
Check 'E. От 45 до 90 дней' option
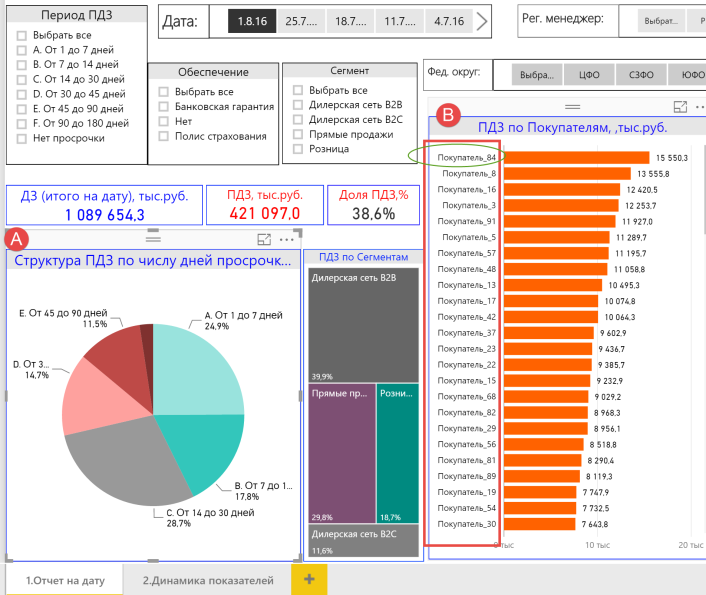21,109
